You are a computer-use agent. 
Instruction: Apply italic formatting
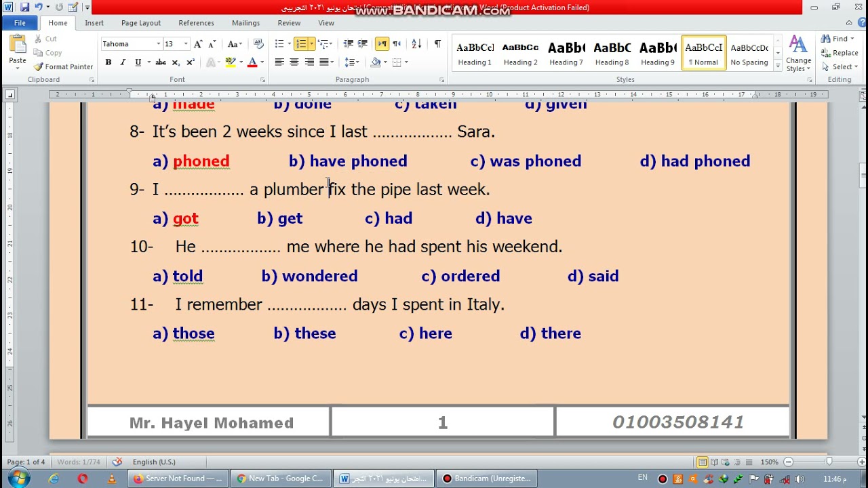click(123, 62)
